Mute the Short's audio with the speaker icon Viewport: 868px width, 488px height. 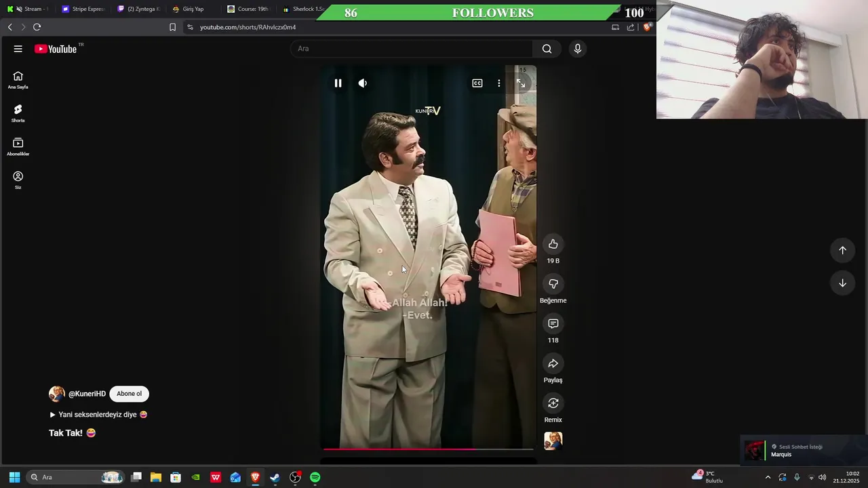tap(363, 83)
